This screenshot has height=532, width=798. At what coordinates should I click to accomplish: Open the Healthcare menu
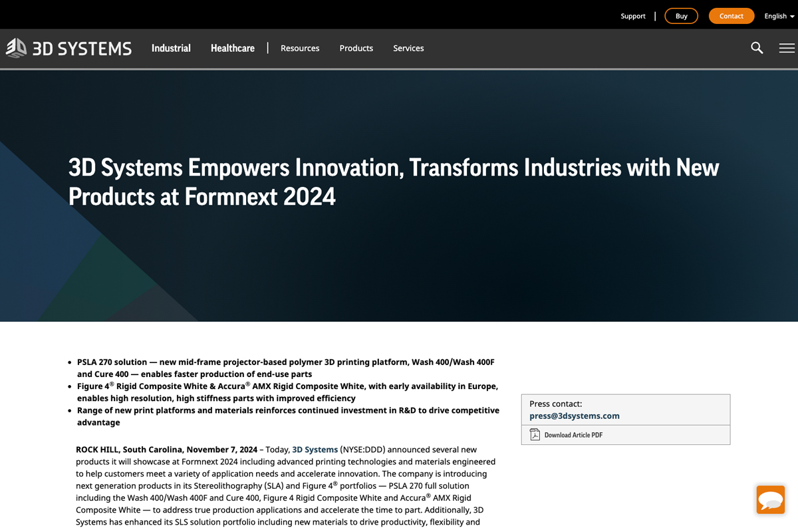[x=233, y=48]
